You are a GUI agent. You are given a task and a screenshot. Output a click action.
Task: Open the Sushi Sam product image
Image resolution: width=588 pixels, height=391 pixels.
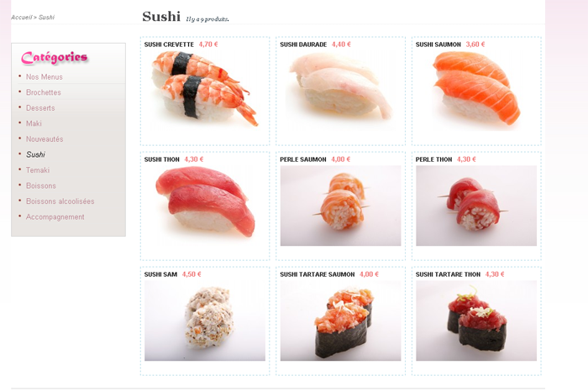coord(205,321)
